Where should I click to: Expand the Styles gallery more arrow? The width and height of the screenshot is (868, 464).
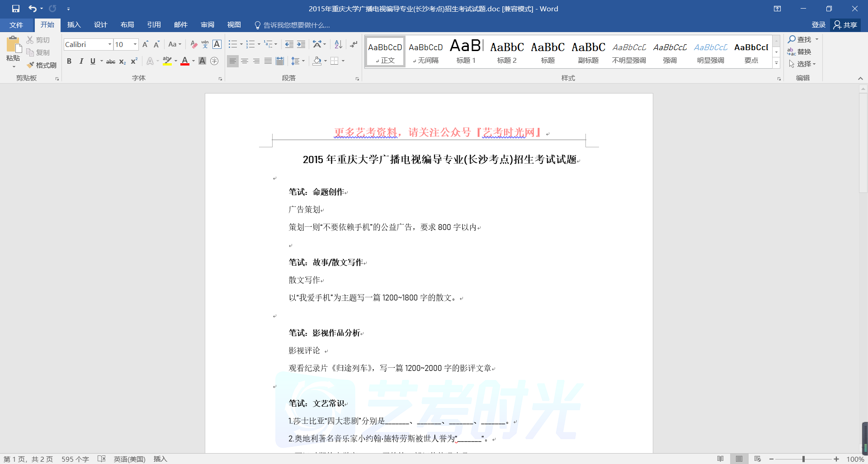[x=776, y=63]
